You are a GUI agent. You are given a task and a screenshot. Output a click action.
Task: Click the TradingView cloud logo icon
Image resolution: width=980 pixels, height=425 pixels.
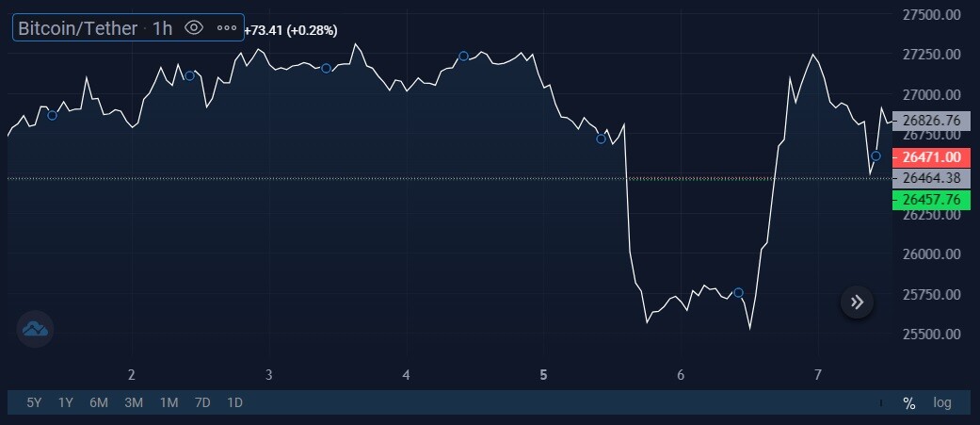[x=35, y=329]
